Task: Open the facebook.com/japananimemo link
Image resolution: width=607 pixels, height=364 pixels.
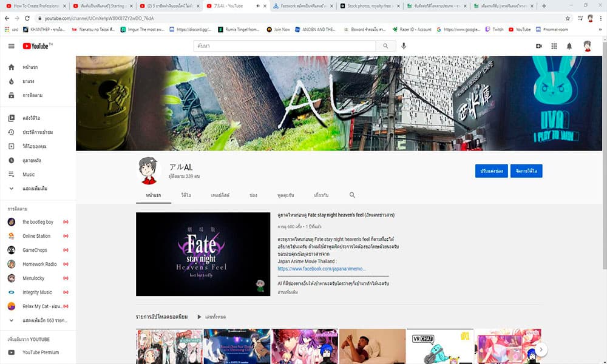Action: (x=321, y=269)
